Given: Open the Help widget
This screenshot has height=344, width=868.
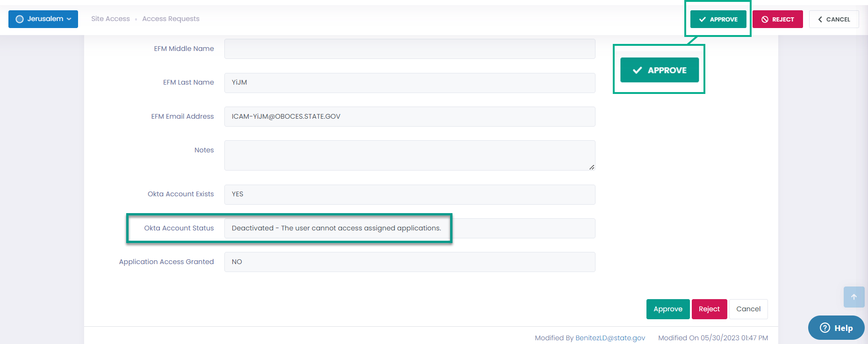Looking at the screenshot, I should pos(836,328).
